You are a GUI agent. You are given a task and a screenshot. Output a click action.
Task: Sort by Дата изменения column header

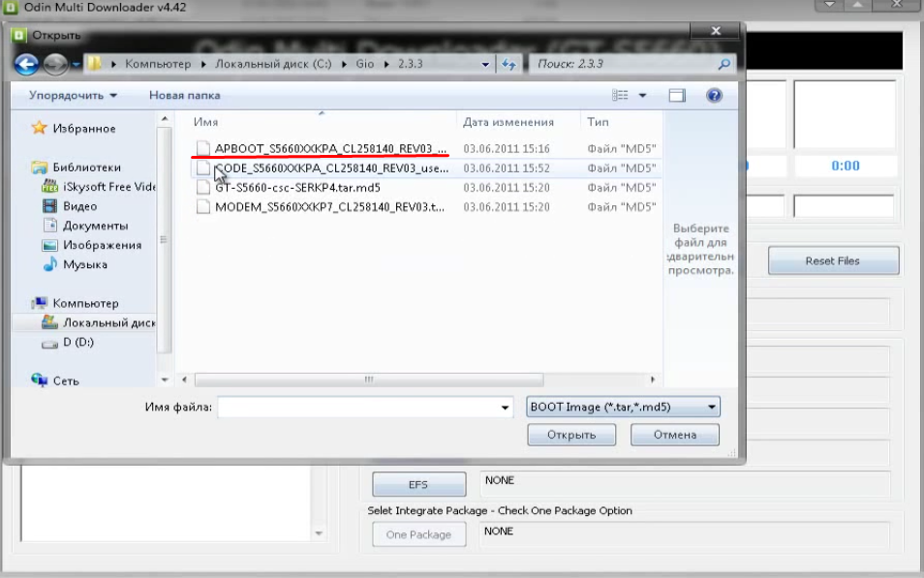pos(508,122)
